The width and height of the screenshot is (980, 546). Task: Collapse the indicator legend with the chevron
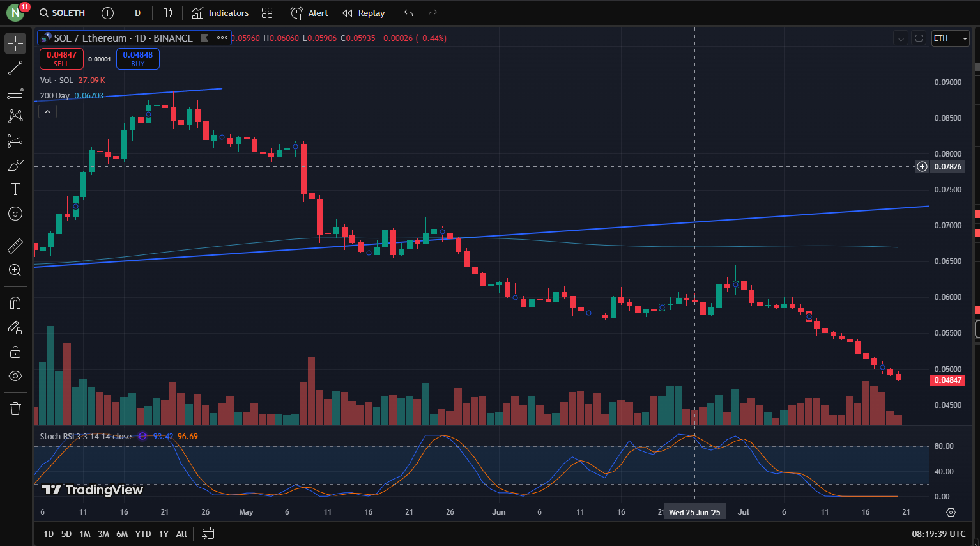coord(48,111)
